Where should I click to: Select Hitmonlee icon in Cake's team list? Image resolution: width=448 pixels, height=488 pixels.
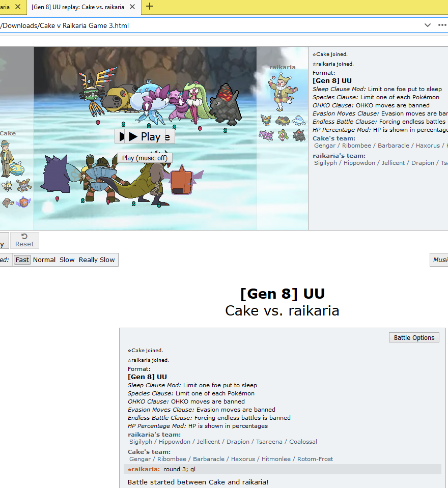pyautogui.click(x=8, y=203)
